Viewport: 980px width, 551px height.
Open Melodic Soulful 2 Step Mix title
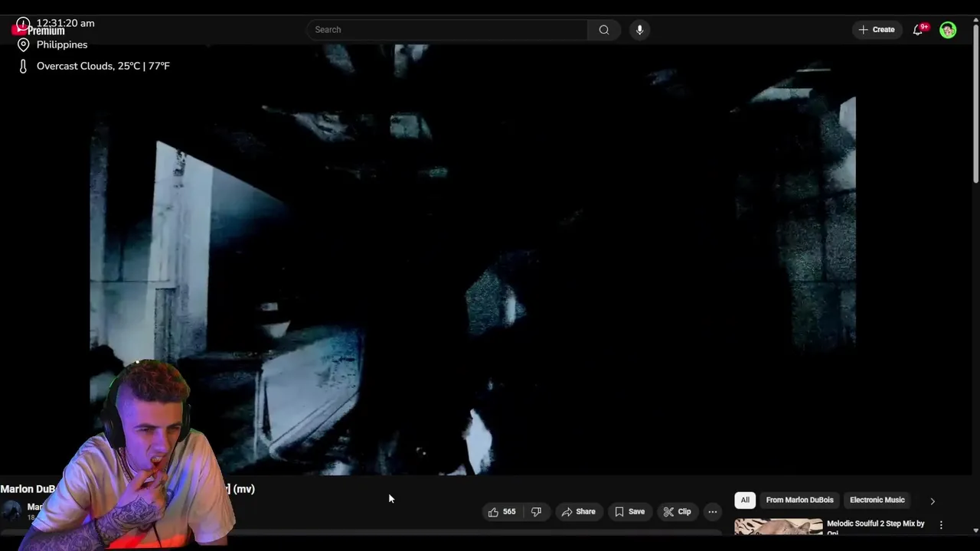click(x=876, y=527)
